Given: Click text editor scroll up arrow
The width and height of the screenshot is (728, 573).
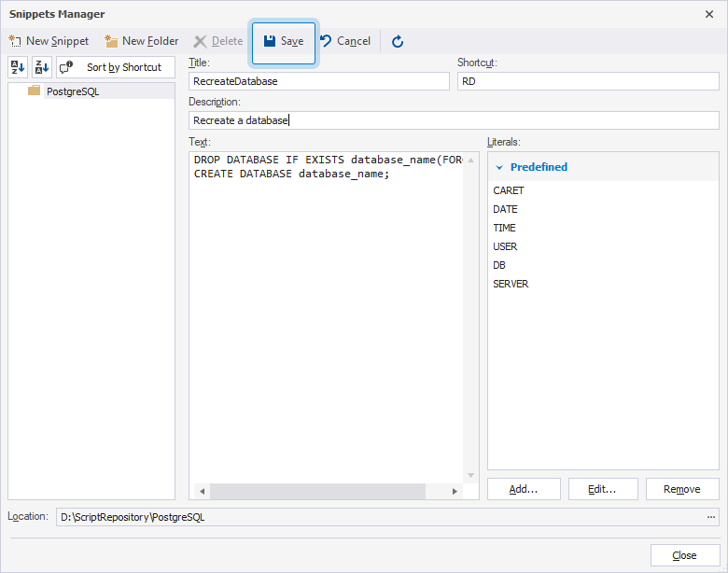Looking at the screenshot, I should coord(470,161).
